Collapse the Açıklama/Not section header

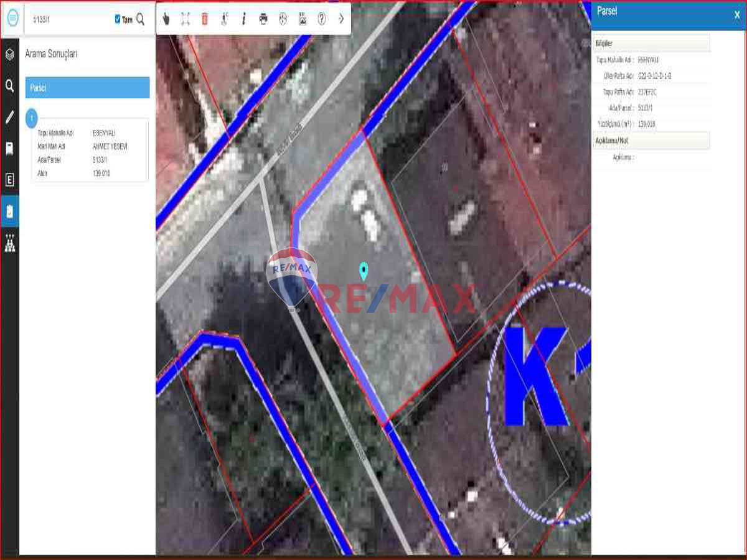point(651,141)
